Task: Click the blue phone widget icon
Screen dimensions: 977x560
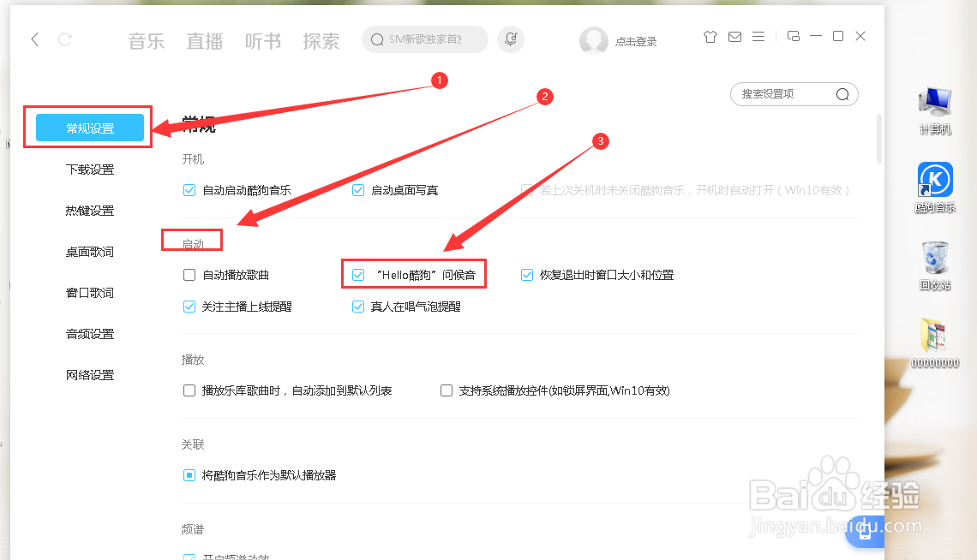Action: pyautogui.click(x=866, y=531)
